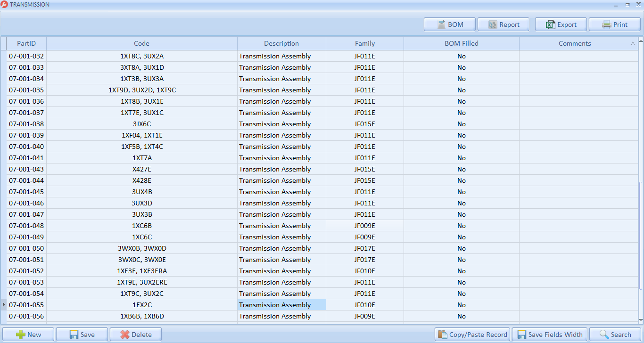Click Copy/Paste Record button
This screenshot has height=343, width=644.
coord(472,335)
